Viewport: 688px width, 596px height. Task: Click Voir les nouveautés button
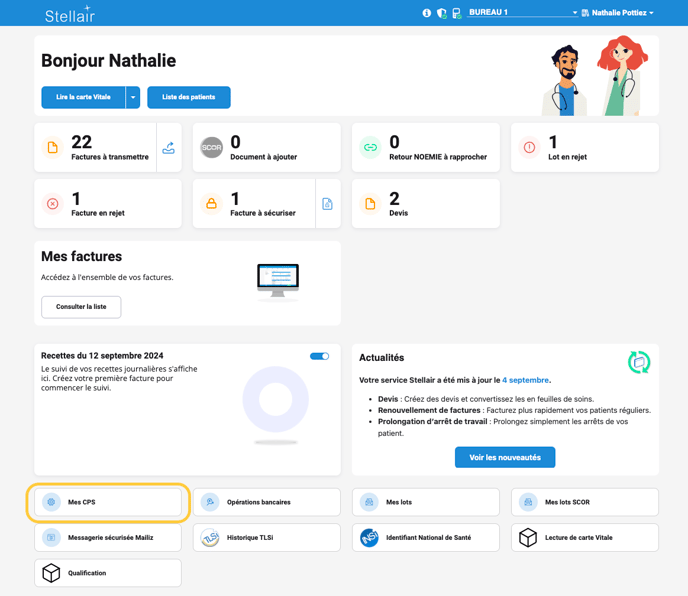(505, 457)
